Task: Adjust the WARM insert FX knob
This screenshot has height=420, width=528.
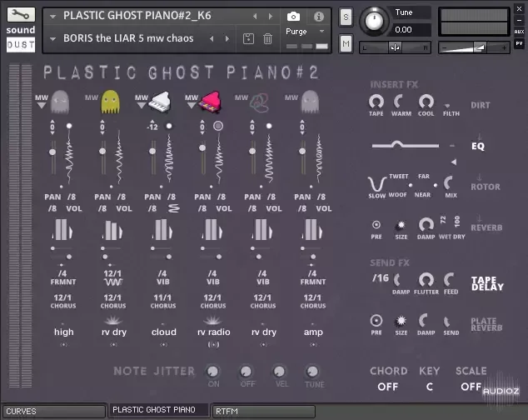Action: 400,102
